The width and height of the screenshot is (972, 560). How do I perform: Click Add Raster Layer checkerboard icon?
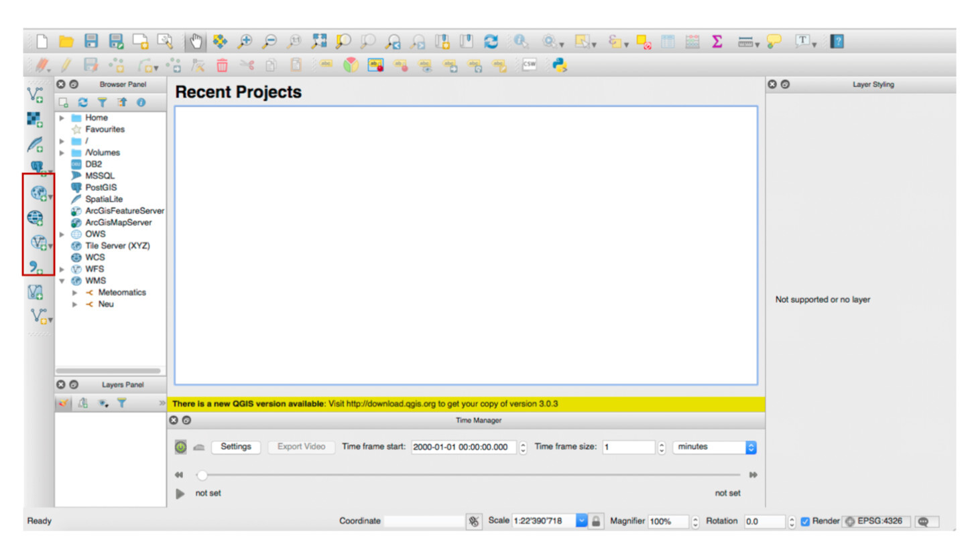[x=35, y=120]
